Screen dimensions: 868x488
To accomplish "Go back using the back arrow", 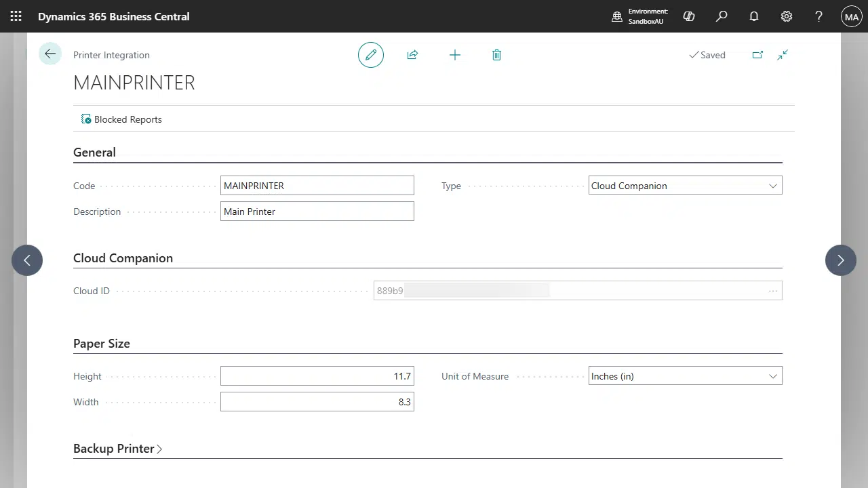I will pos(50,54).
